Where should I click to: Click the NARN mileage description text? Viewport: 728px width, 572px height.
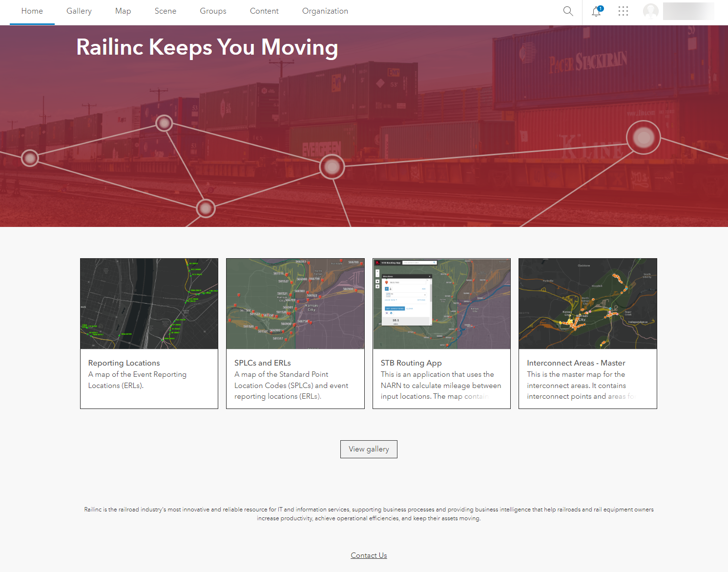pos(441,386)
